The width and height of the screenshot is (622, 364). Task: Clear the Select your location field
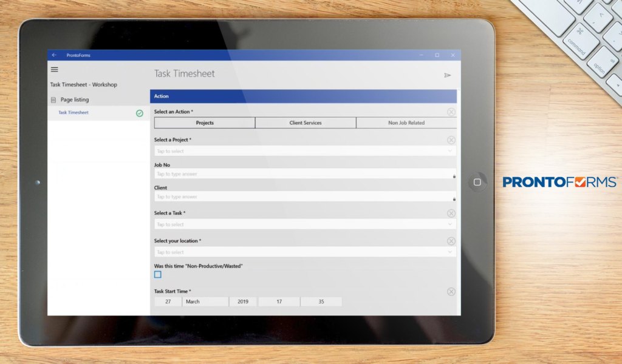click(x=451, y=241)
